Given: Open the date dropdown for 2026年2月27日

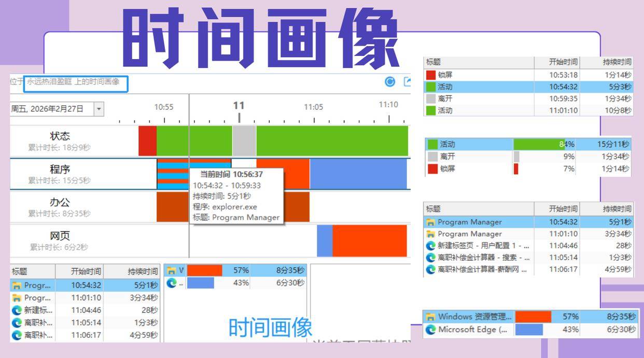Looking at the screenshot, I should pos(99,109).
